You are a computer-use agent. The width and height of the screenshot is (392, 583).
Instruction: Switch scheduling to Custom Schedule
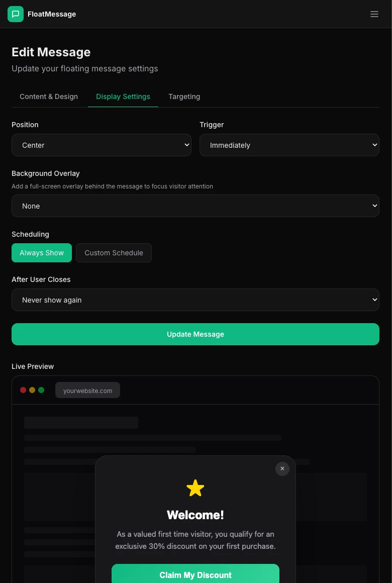(114, 253)
